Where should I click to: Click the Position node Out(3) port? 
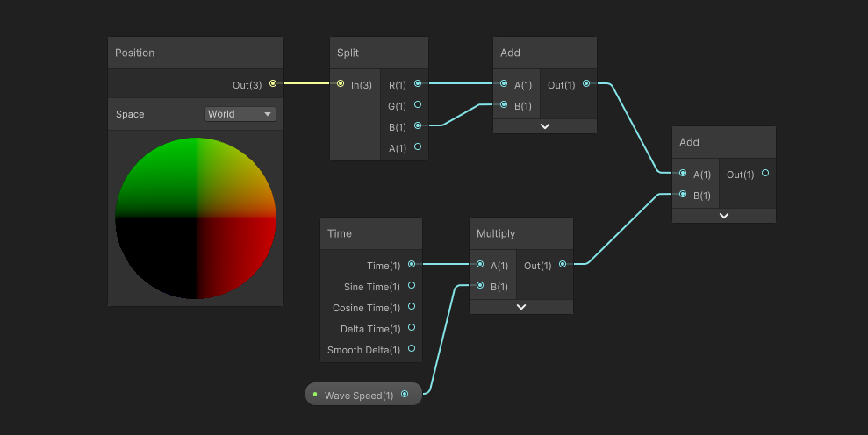[273, 84]
